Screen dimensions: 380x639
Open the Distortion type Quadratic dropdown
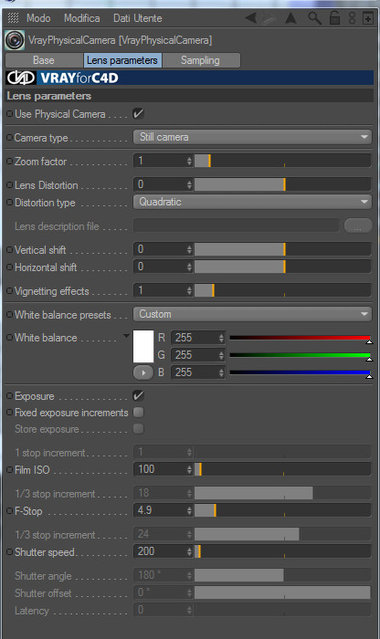252,202
